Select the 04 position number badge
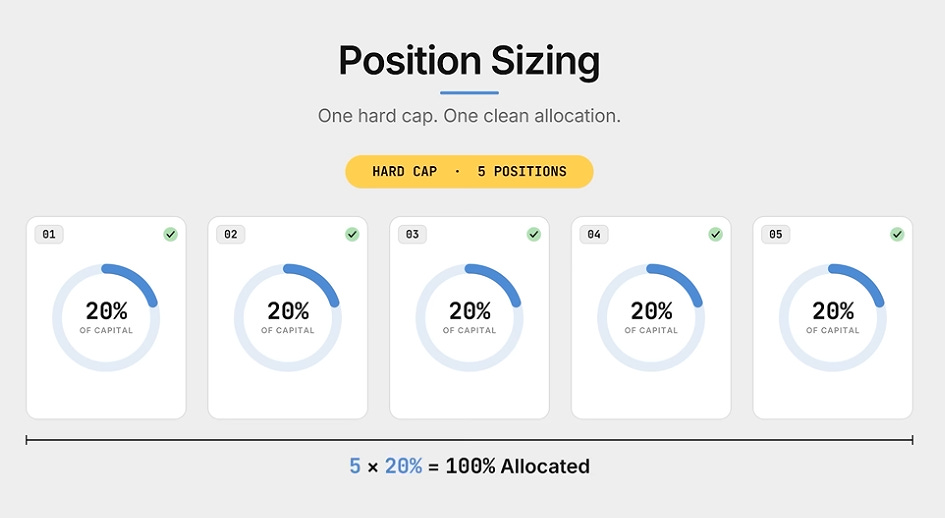945x518 pixels. pos(594,235)
